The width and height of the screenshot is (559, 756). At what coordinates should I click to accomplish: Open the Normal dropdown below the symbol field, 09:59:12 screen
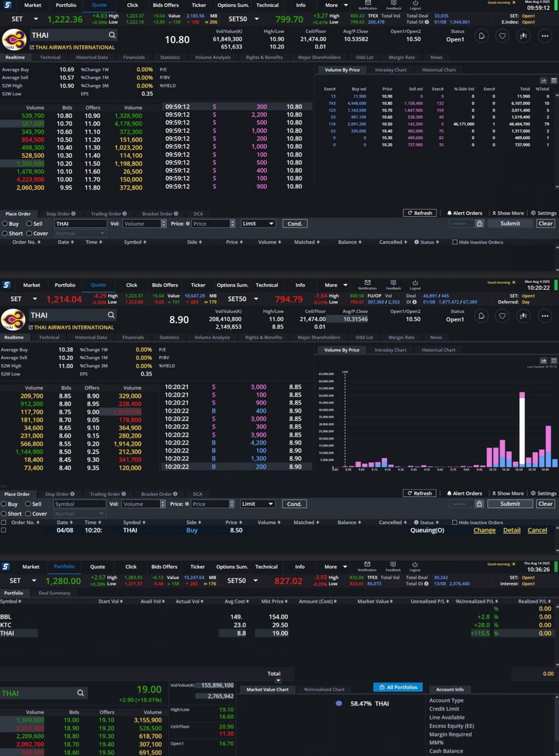coord(81,233)
